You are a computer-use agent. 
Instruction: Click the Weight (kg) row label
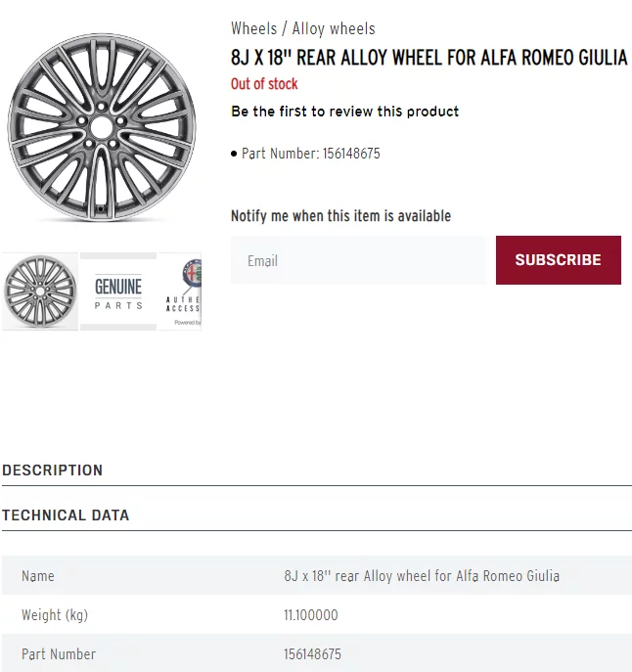coord(55,615)
